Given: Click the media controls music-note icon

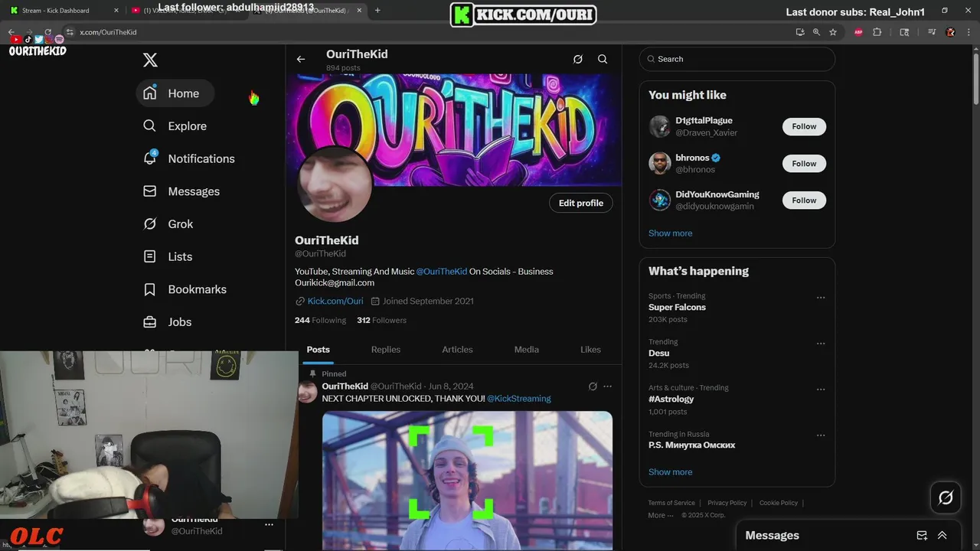Looking at the screenshot, I should (x=932, y=32).
